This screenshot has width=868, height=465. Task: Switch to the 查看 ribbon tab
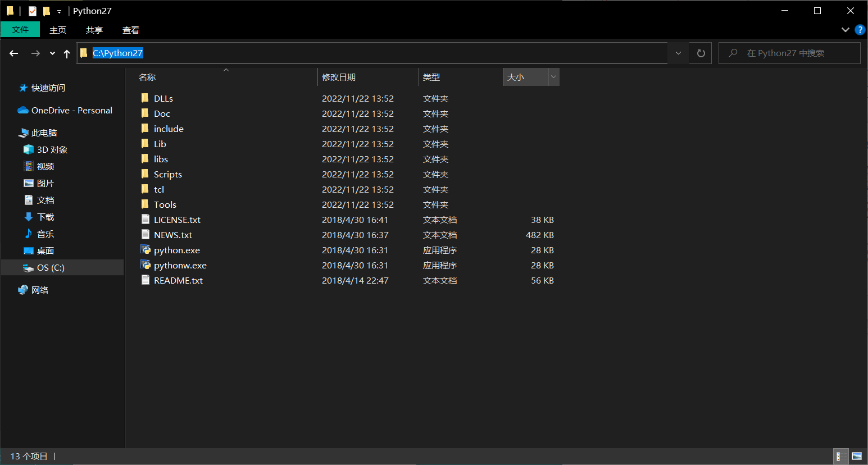(131, 30)
